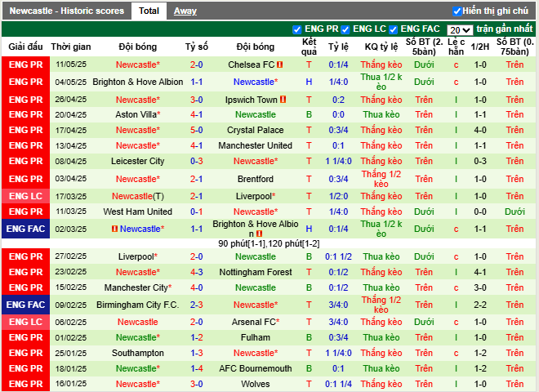Open West Ham United team link
The width and height of the screenshot is (539, 392).
click(x=138, y=212)
